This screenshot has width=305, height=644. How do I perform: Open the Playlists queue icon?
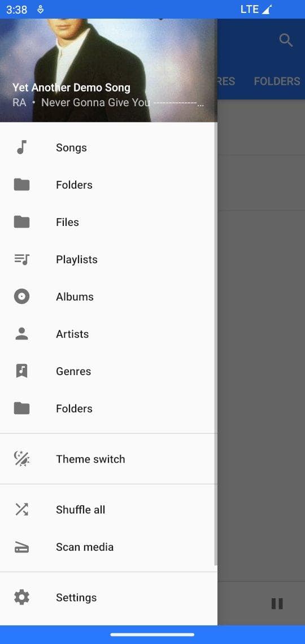click(x=22, y=259)
